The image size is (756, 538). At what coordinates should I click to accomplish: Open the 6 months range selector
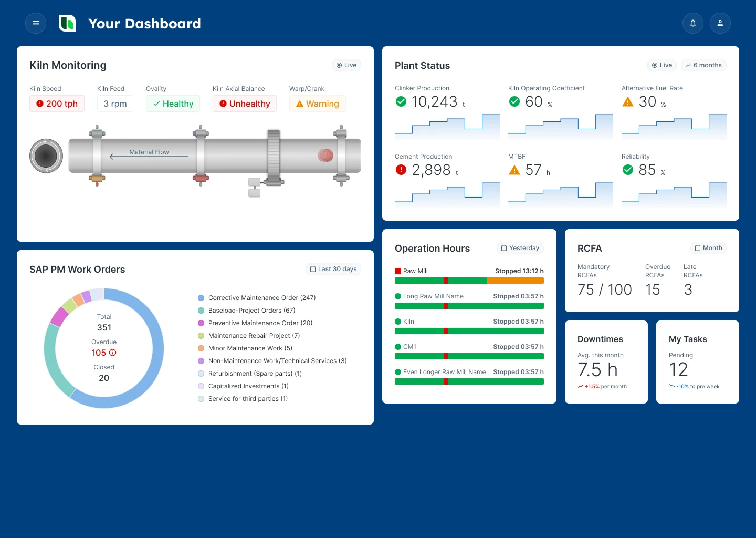click(703, 65)
